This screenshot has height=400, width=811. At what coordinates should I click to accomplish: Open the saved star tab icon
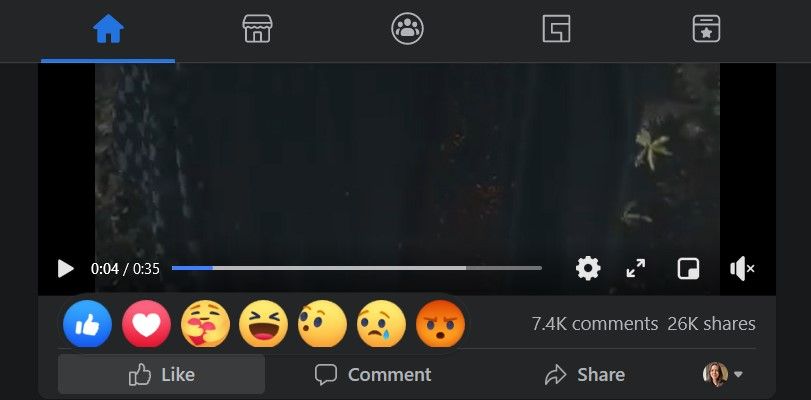click(706, 28)
